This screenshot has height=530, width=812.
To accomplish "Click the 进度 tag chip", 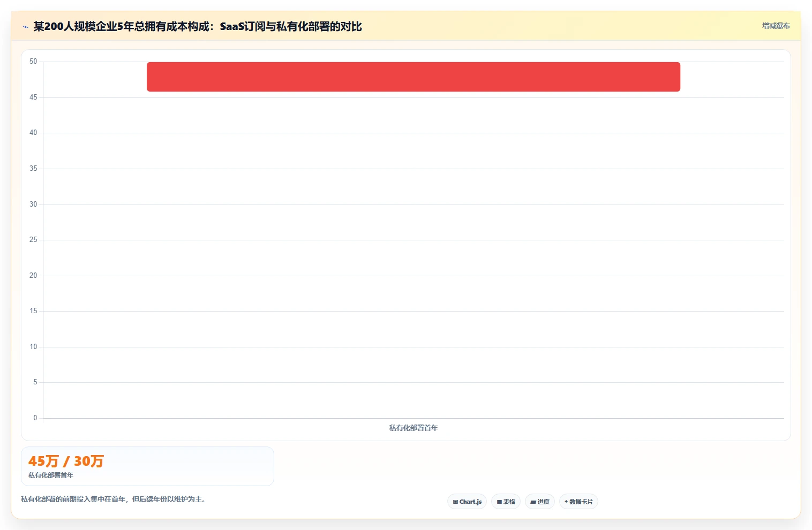I will point(540,502).
